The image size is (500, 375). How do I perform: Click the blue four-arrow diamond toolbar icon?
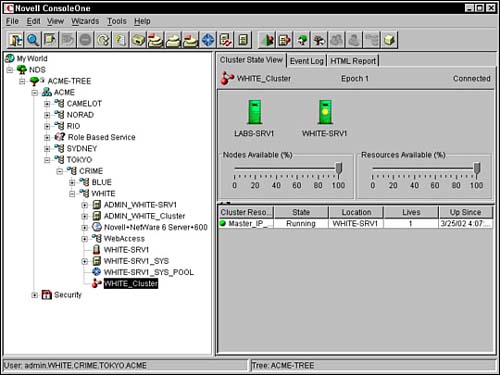(x=208, y=40)
